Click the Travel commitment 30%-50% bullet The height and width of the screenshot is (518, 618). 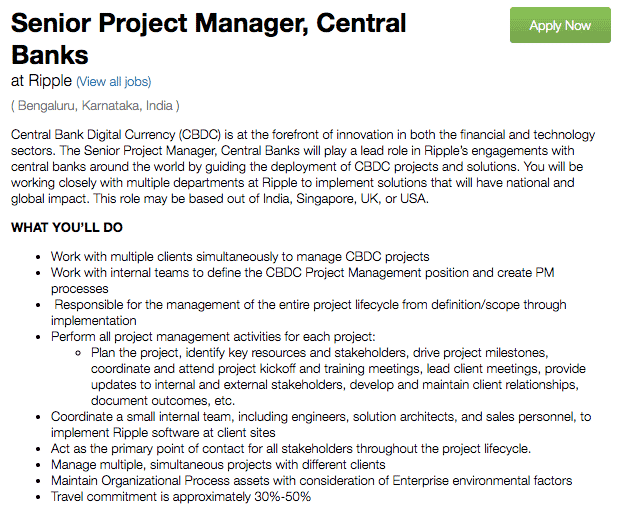pos(181,496)
